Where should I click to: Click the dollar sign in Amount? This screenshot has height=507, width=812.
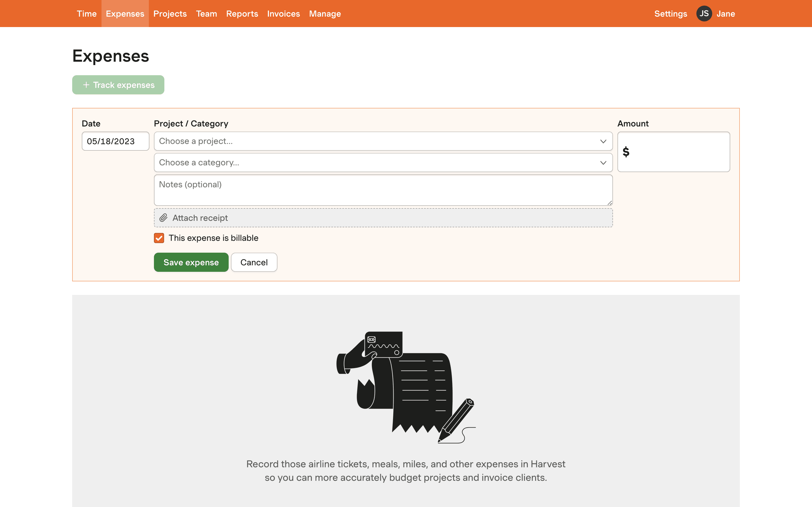pyautogui.click(x=626, y=152)
